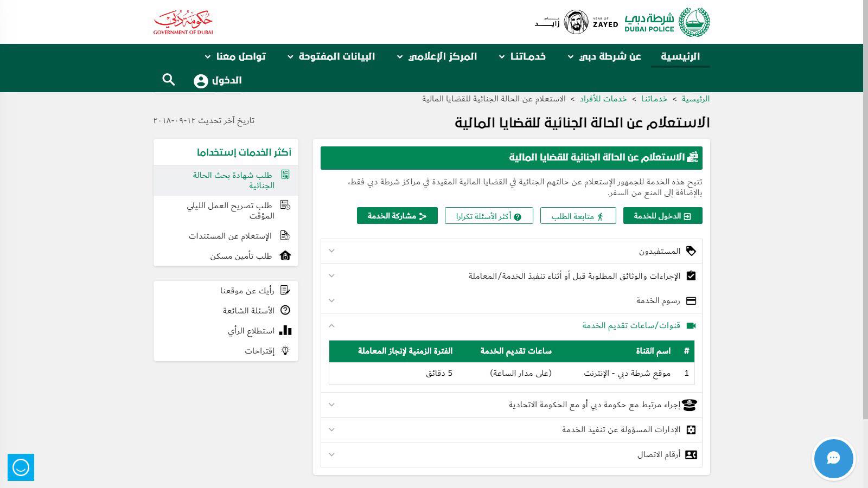Click the Dubai Police logo
Screen dimensions: 868x488
[667, 22]
